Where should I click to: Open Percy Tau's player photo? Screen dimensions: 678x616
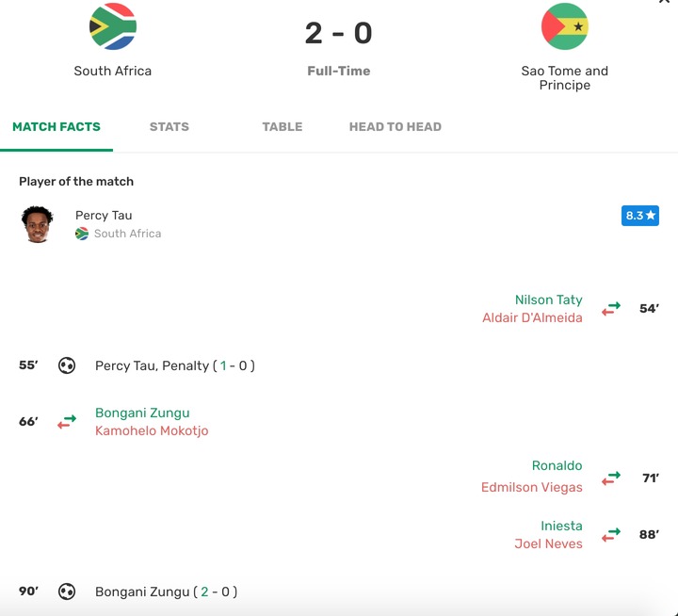37,224
